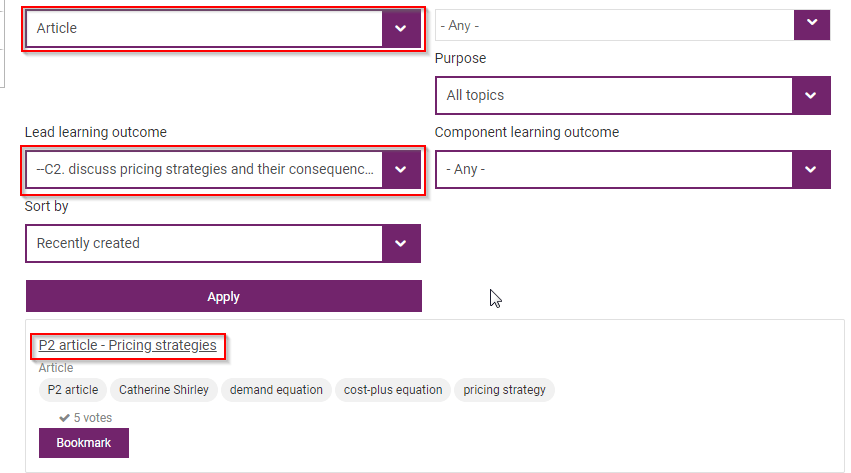Open the P2 article - Pricing strategies link

pyautogui.click(x=127, y=346)
